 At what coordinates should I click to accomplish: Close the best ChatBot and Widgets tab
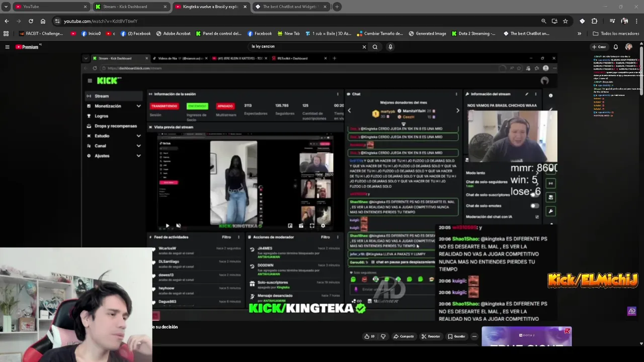click(x=325, y=7)
